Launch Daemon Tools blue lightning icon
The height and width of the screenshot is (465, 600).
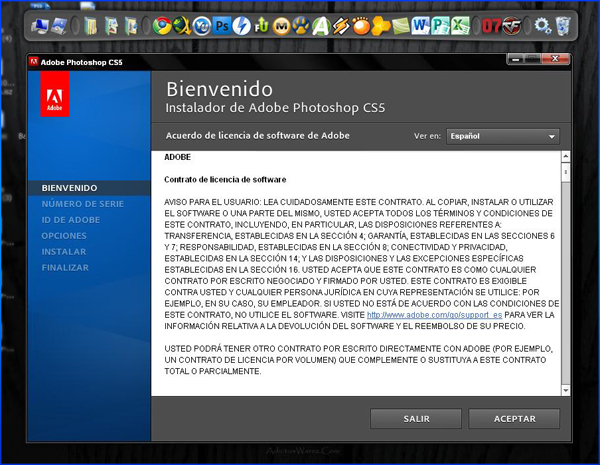(x=241, y=26)
